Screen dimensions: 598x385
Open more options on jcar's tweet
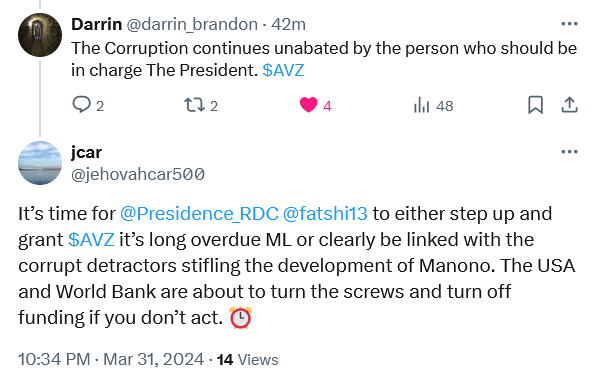click(x=569, y=151)
